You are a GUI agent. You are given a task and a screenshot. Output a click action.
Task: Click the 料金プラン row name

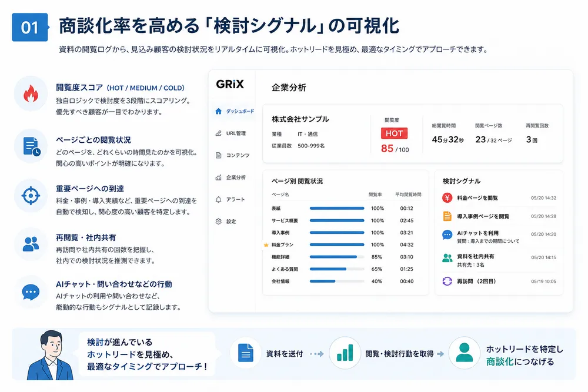coord(282,244)
